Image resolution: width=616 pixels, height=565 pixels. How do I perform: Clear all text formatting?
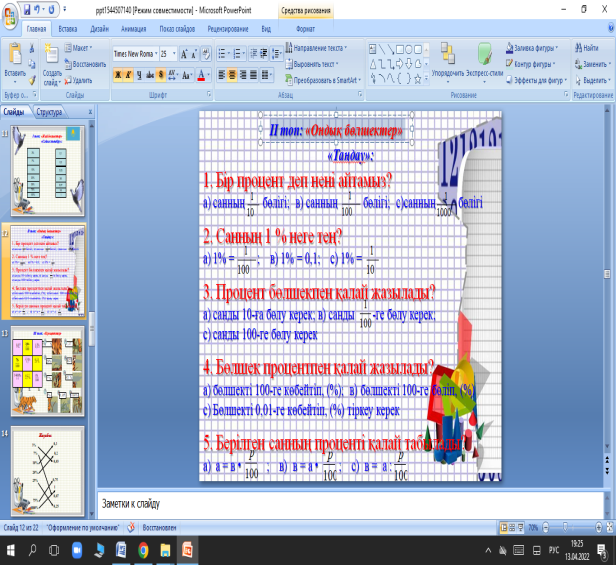point(206,54)
